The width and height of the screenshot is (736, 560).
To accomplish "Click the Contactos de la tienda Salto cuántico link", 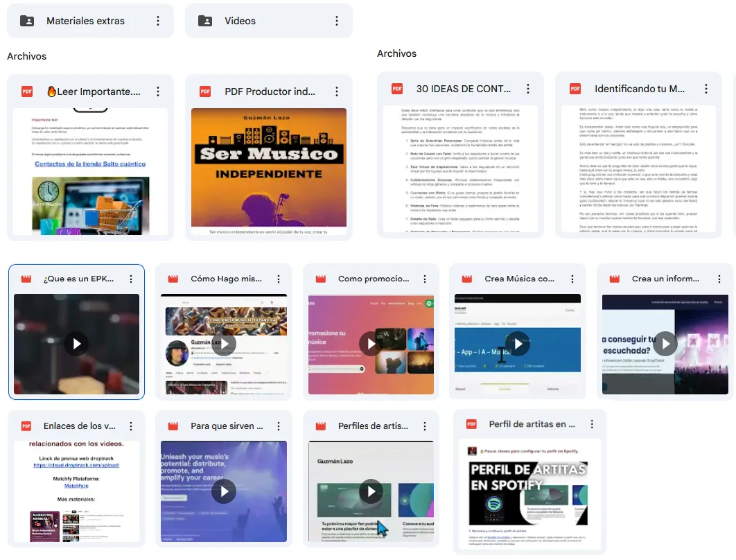I will point(90,164).
